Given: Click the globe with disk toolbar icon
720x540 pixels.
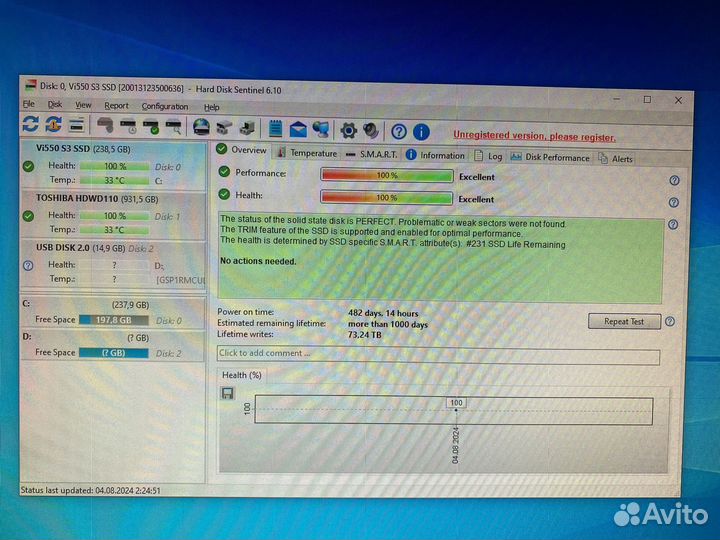Looking at the screenshot, I should [201, 127].
